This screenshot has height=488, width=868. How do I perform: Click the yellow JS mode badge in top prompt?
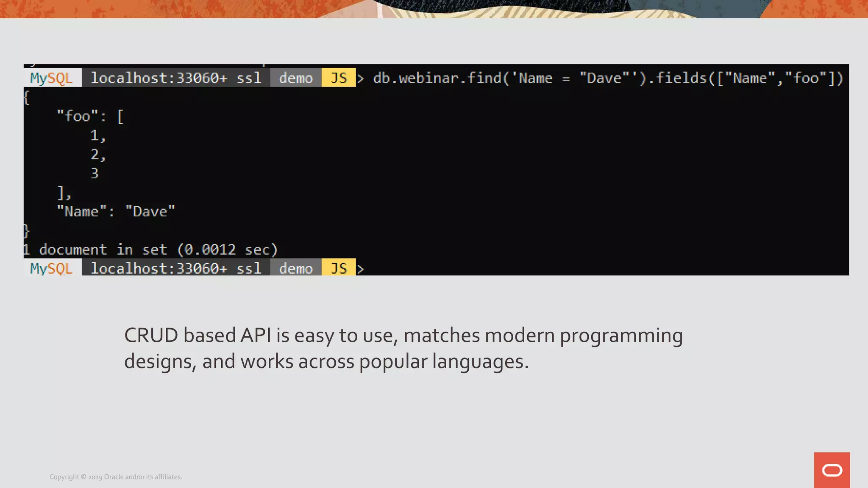339,78
